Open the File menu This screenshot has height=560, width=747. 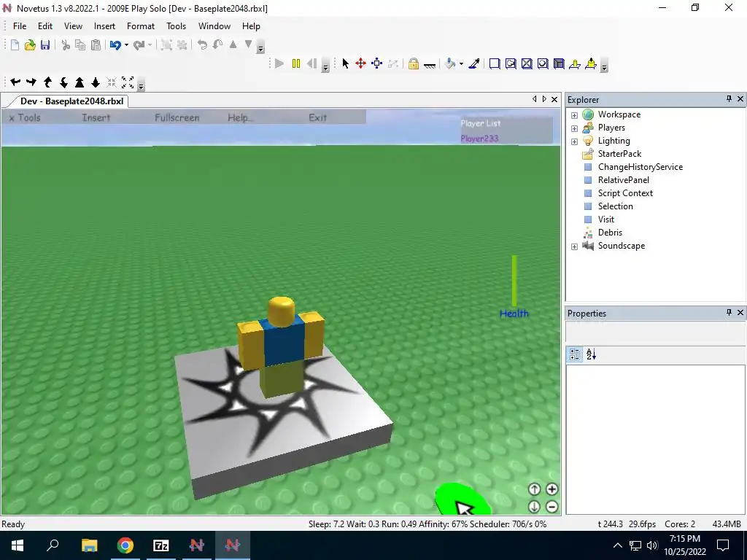pyautogui.click(x=20, y=26)
